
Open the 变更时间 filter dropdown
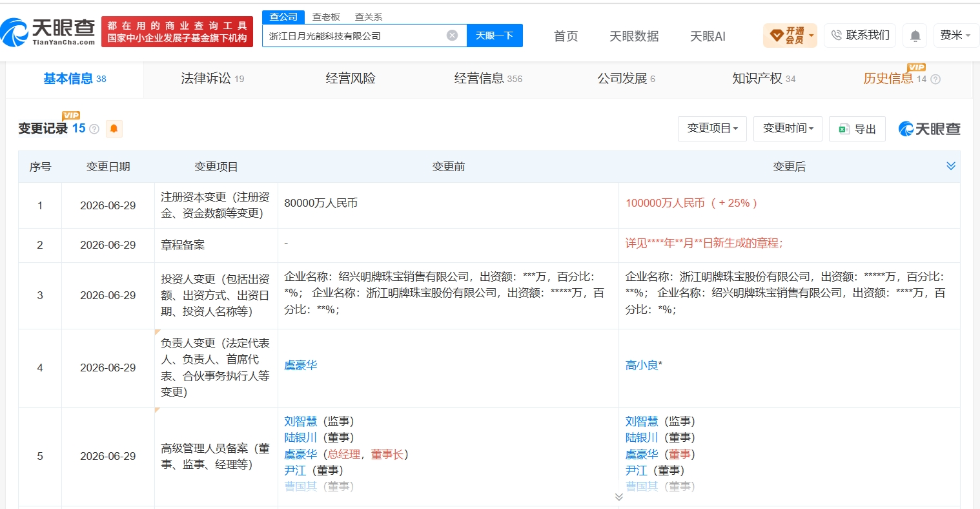788,129
